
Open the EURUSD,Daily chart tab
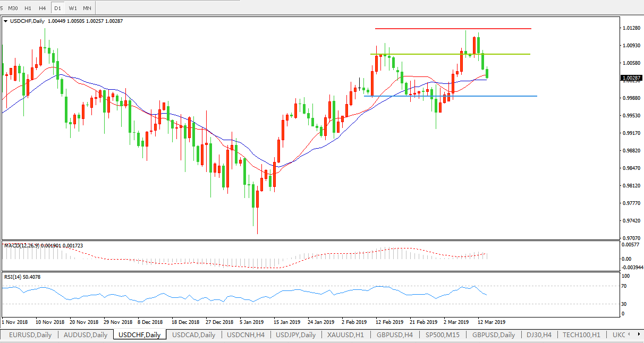tap(30, 335)
